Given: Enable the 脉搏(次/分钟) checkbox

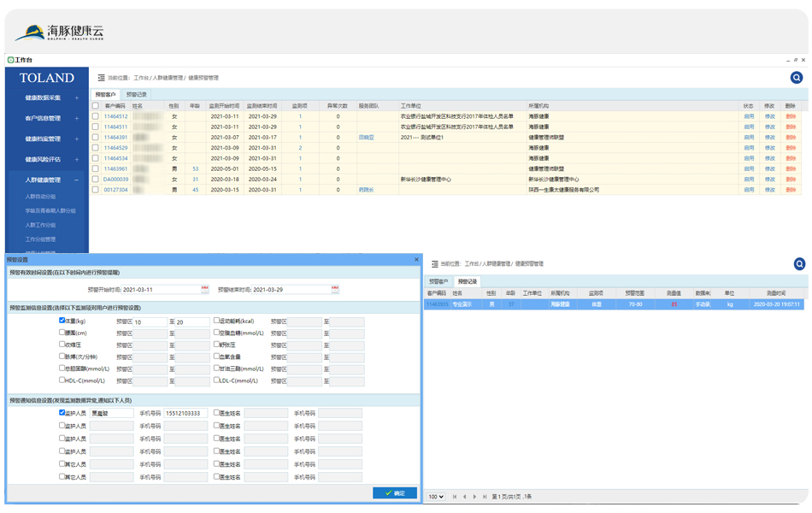Looking at the screenshot, I should point(62,356).
